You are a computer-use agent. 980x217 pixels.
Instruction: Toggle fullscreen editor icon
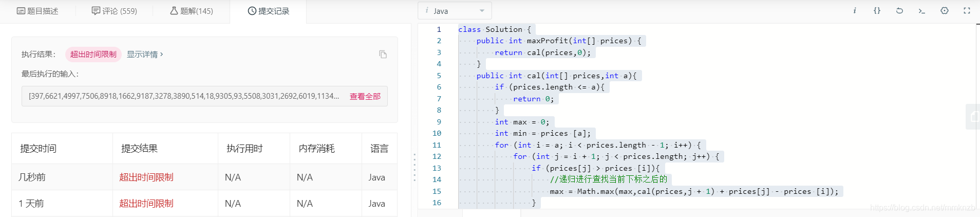click(x=967, y=11)
